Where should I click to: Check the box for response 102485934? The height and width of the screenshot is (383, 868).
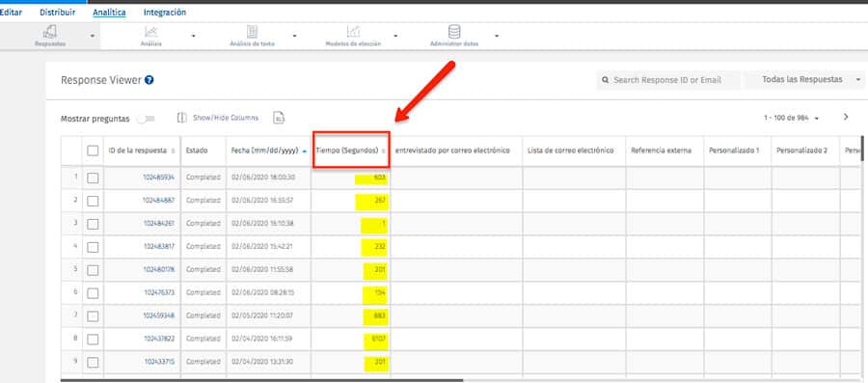pyautogui.click(x=93, y=178)
